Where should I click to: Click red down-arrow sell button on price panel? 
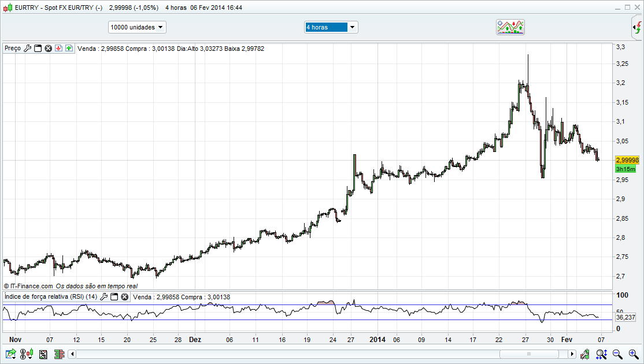coord(58,49)
